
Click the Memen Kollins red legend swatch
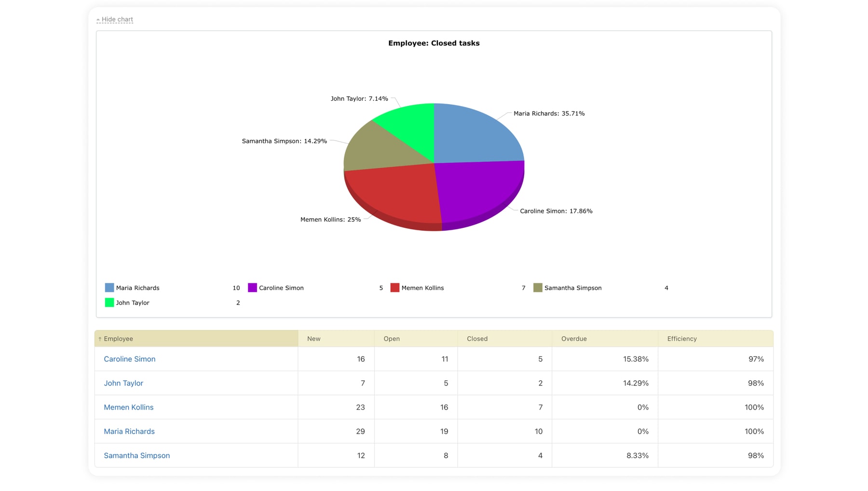pos(394,288)
